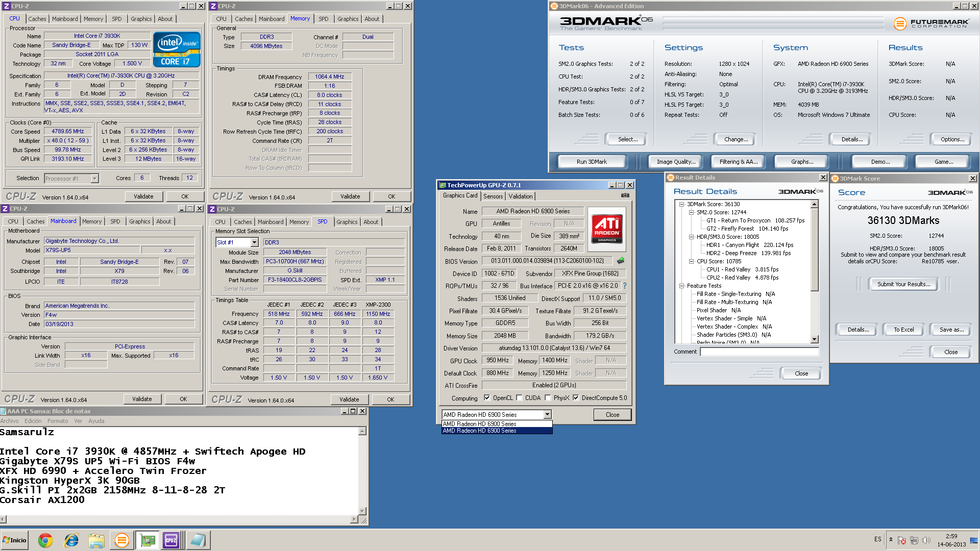Collapse the 3DMark Score: 36130 tree node

[x=681, y=204]
